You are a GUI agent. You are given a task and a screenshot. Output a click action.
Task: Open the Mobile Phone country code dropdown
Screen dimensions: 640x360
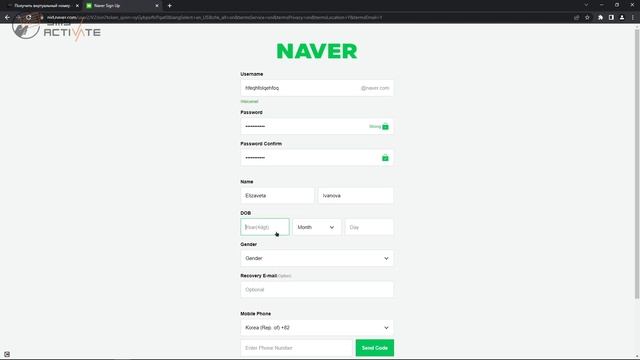(x=317, y=328)
